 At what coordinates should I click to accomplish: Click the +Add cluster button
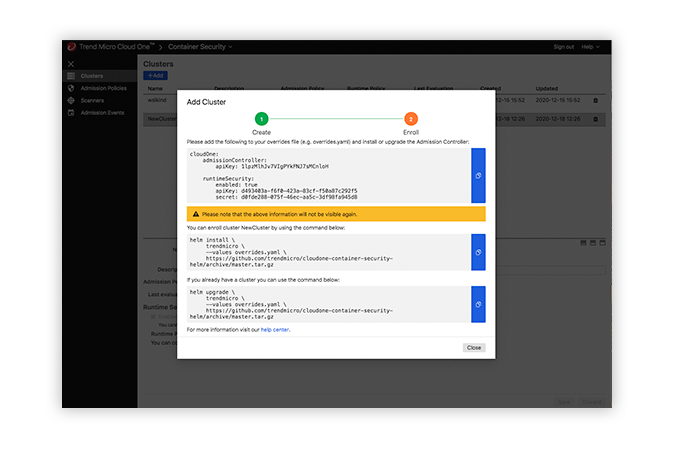pos(155,76)
